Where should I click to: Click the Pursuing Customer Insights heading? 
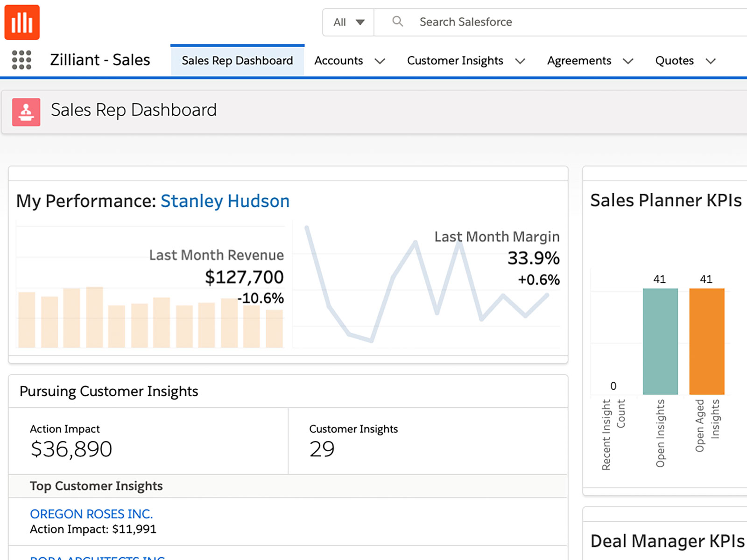click(109, 391)
